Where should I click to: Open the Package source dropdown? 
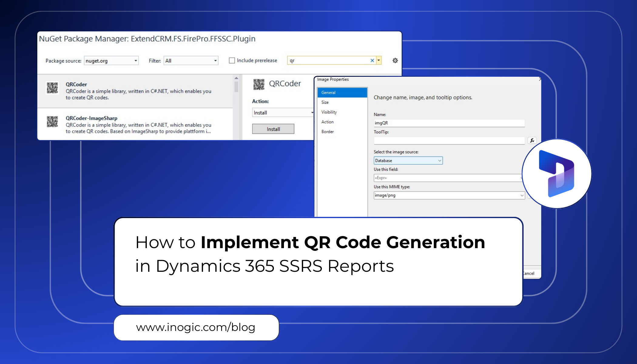click(x=136, y=61)
